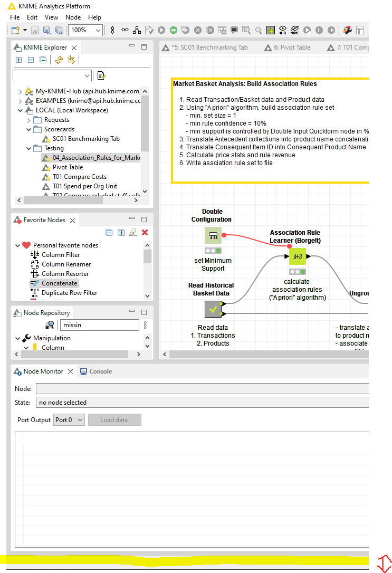Collapse the Testing folder

click(x=29, y=148)
